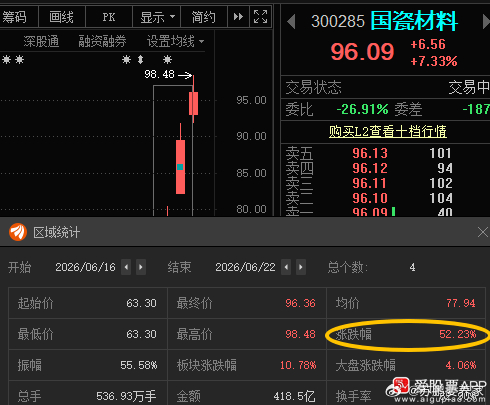The height and width of the screenshot is (405, 490).
Task: Click the 交易状态 value 交易中
Action: pyautogui.click(x=469, y=87)
